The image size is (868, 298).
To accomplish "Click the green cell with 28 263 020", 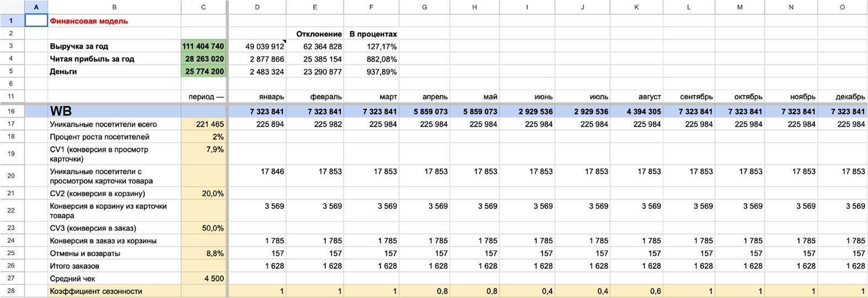I will pyautogui.click(x=203, y=59).
